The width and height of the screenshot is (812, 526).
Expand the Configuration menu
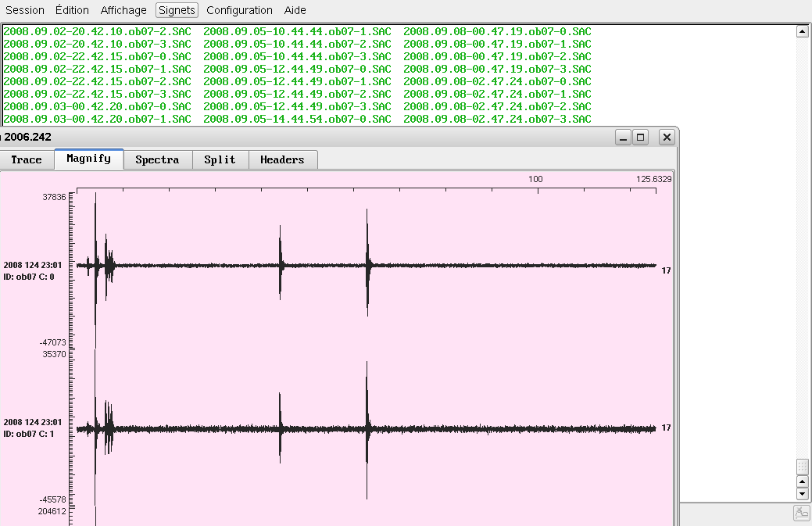[239, 10]
